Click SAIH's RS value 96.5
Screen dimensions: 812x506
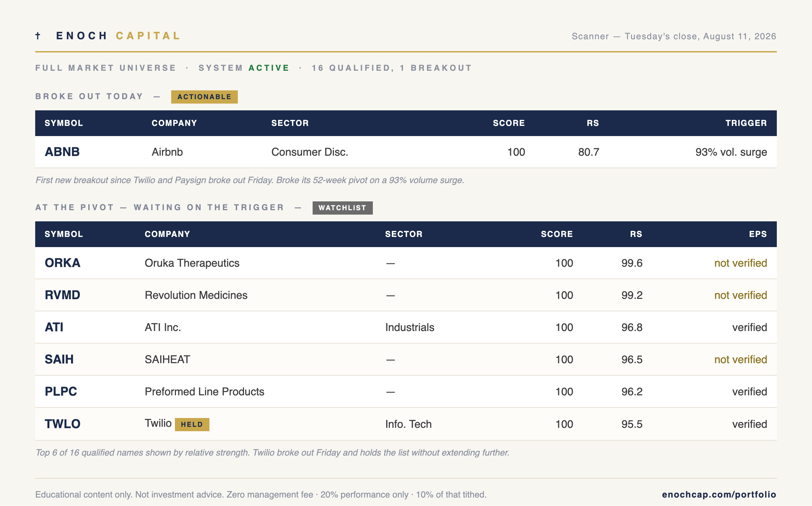tap(632, 359)
